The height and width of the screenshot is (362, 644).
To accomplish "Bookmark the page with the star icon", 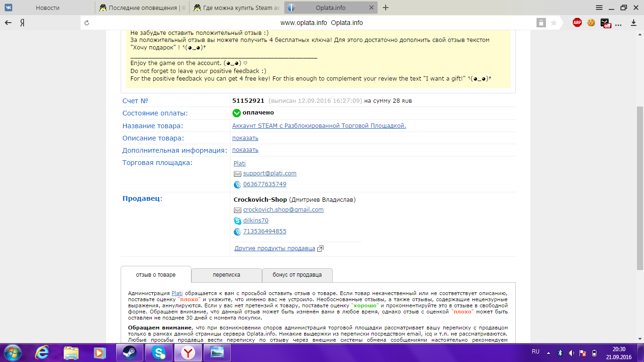I will coord(554,23).
